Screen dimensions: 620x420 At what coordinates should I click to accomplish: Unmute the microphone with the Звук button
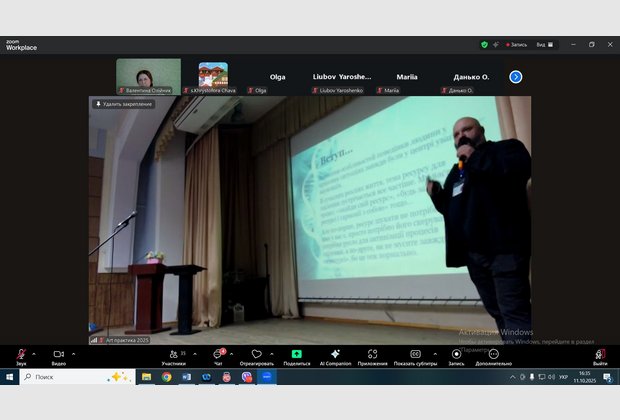[21, 354]
